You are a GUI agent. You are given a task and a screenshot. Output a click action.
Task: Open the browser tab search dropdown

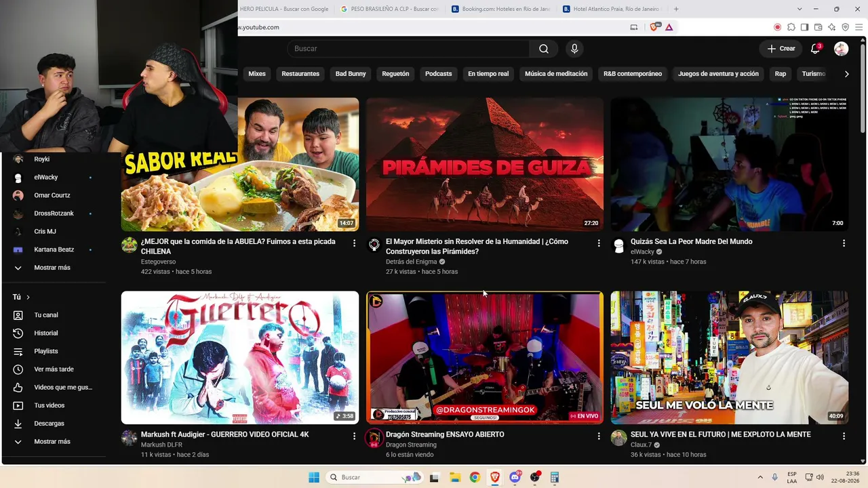pos(800,9)
